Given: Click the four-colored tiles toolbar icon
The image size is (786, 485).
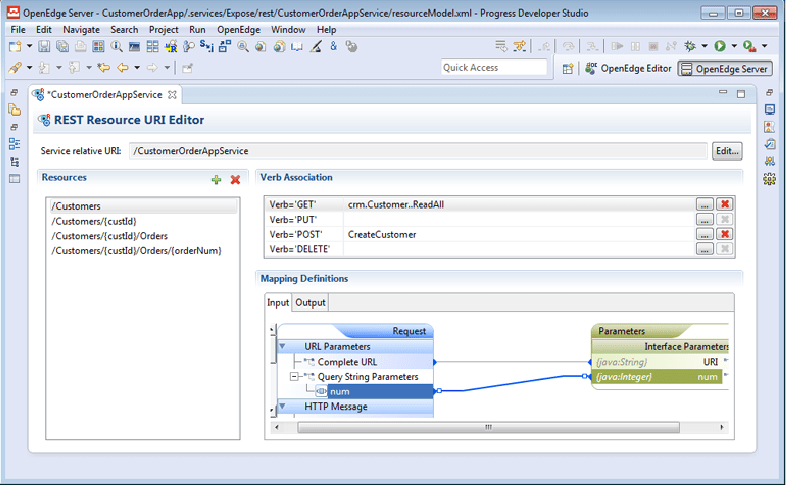Looking at the screenshot, I should tap(98, 47).
